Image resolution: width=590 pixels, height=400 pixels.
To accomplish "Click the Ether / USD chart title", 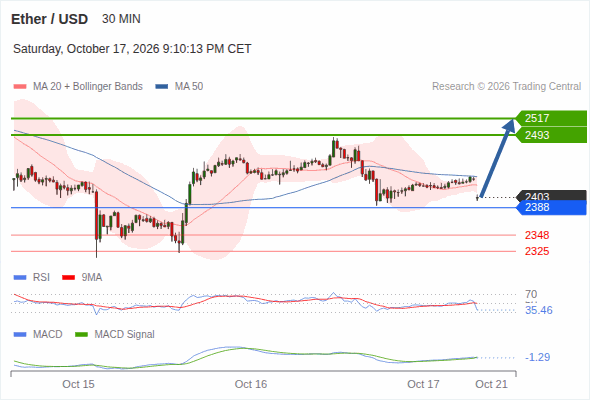I will point(49,19).
